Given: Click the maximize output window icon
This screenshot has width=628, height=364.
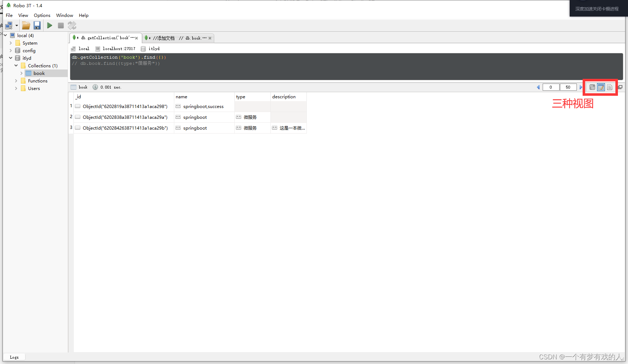Looking at the screenshot, I should 620,87.
